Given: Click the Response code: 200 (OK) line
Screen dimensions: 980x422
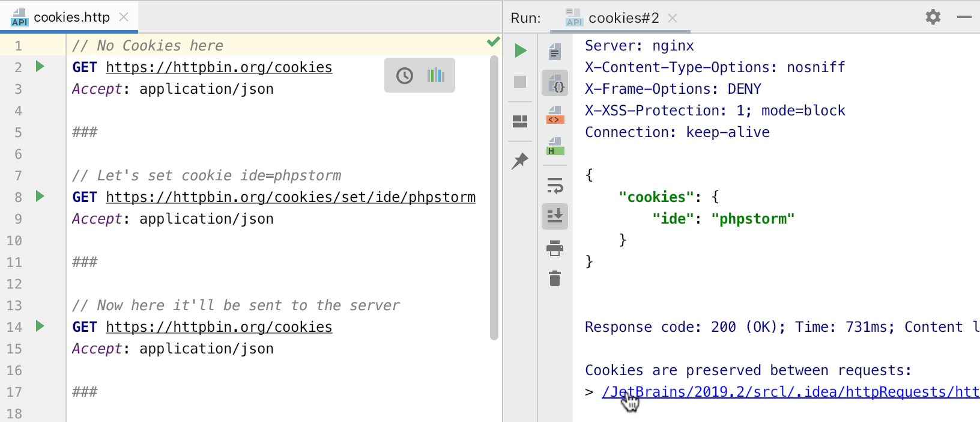Looking at the screenshot, I should click(x=782, y=327).
